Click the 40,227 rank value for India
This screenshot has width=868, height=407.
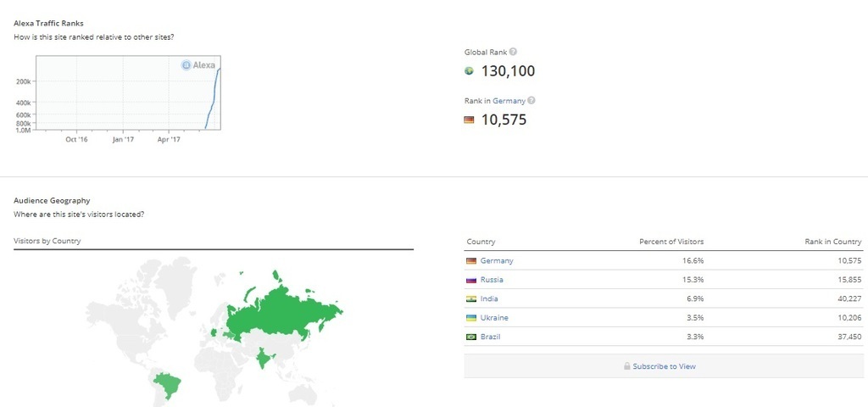tap(850, 299)
